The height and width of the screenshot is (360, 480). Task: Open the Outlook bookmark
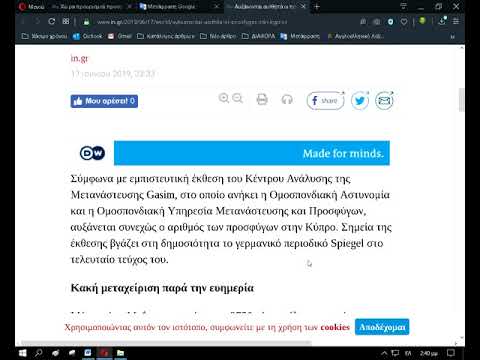[88, 36]
